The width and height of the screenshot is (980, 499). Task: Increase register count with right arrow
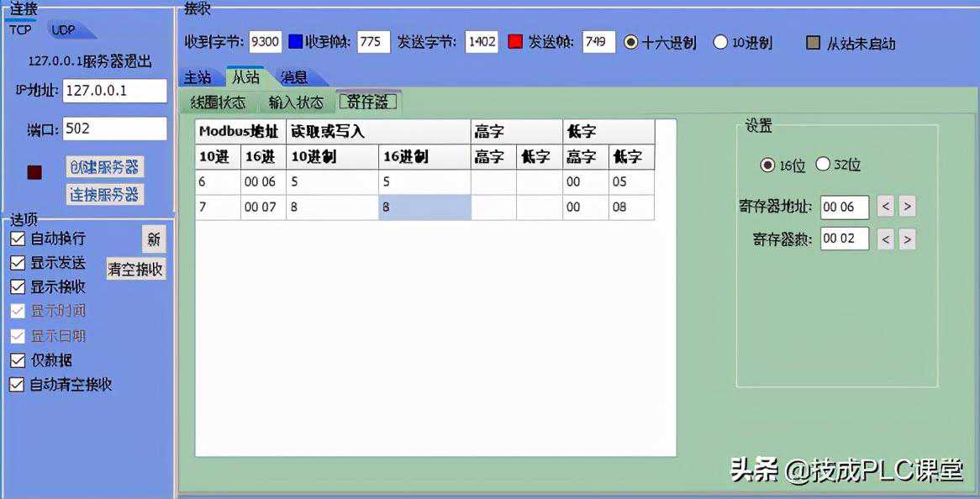[907, 239]
